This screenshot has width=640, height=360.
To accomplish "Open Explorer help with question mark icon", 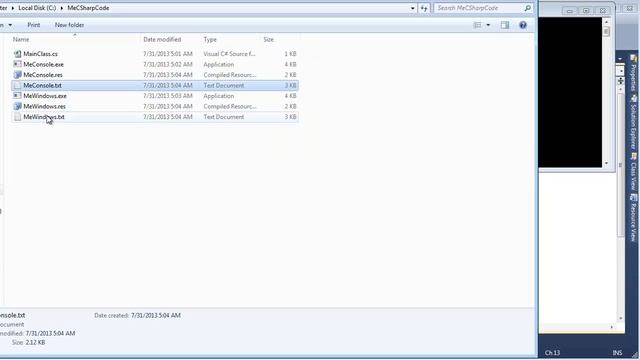I will (x=522, y=25).
